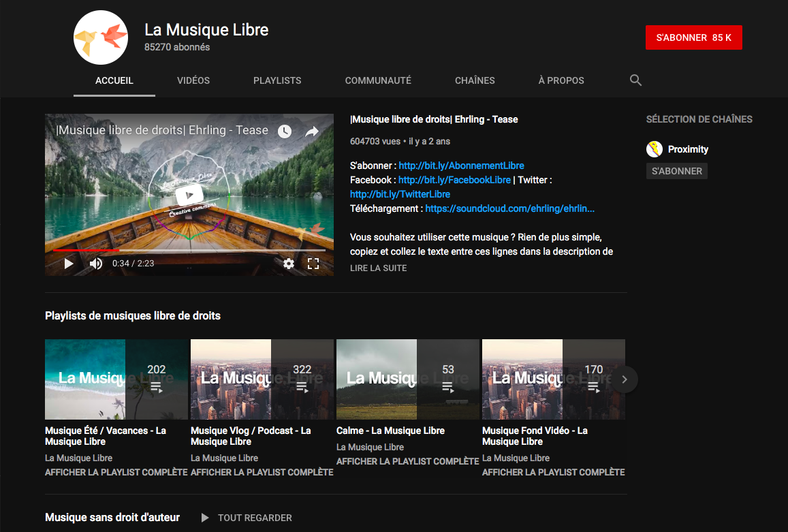Image resolution: width=788 pixels, height=532 pixels.
Task: Switch to the Accueil tab
Action: pos(114,80)
